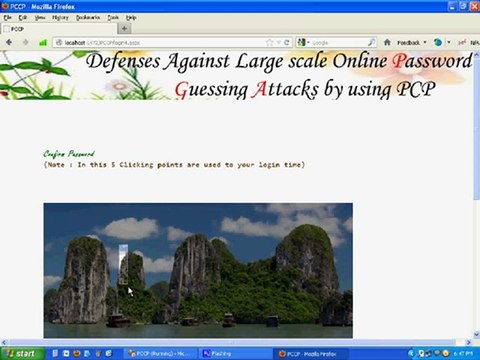
Task: Click the globe icon in toolbar
Action: tap(438, 42)
